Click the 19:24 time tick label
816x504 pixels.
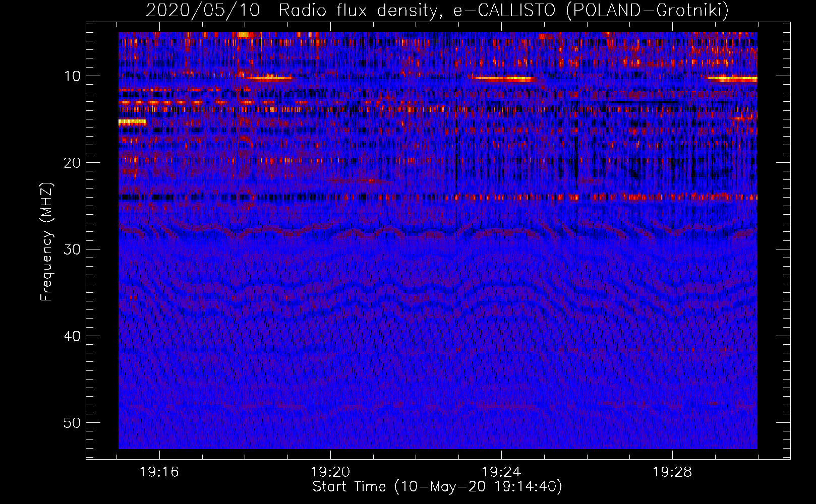coord(501,472)
